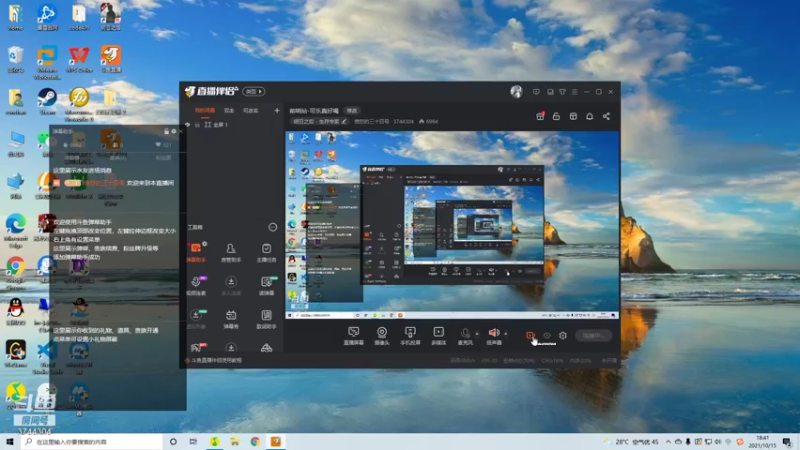Click the lock icon in room header
This screenshot has height=450, width=800.
(556, 116)
